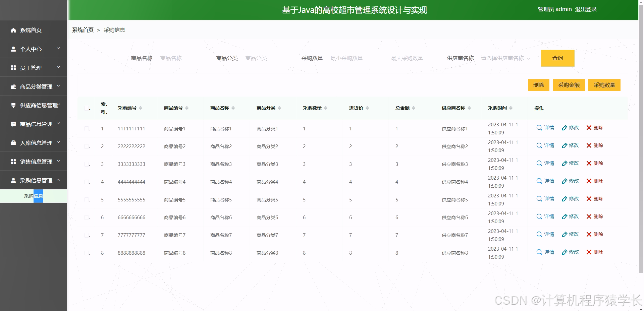
Task: Click the 供应商信息管理 sidebar icon
Action: tap(13, 105)
